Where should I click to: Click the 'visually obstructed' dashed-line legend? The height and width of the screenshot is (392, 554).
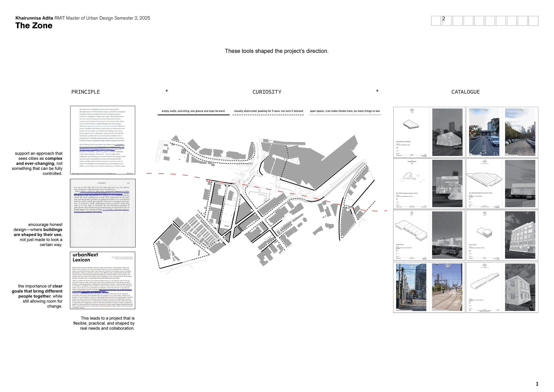coord(268,111)
